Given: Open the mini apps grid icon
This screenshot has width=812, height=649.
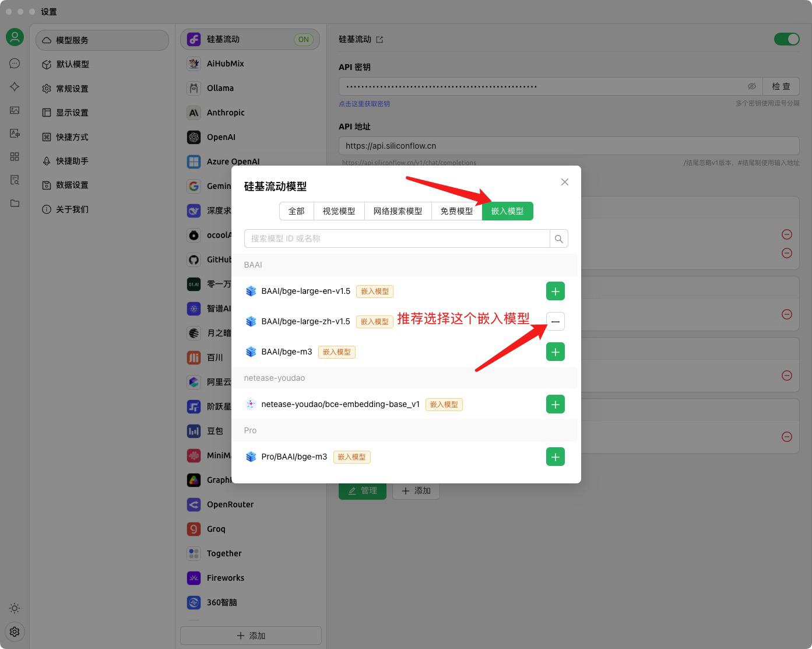Looking at the screenshot, I should click(x=15, y=157).
